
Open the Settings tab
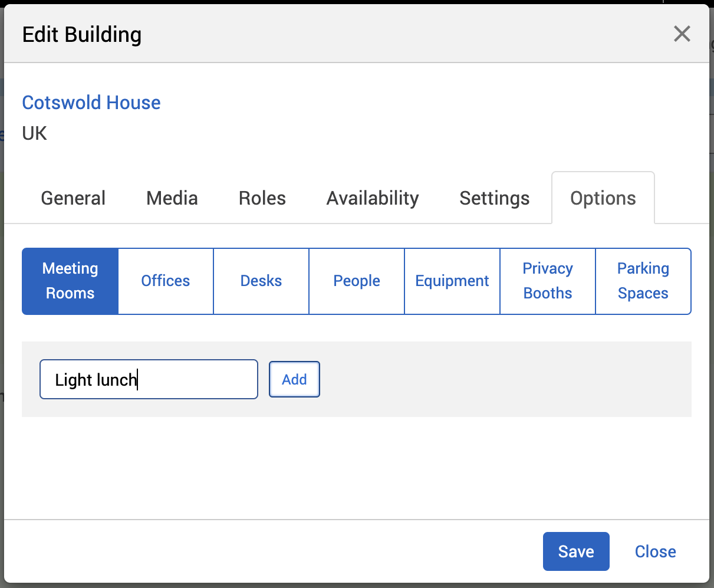coord(494,198)
